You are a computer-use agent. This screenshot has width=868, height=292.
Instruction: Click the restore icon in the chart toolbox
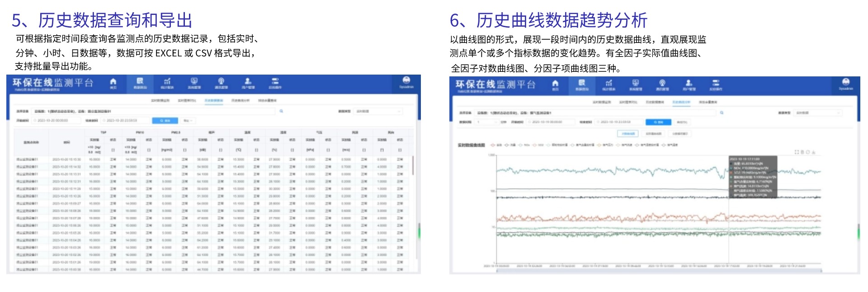pyautogui.click(x=808, y=152)
